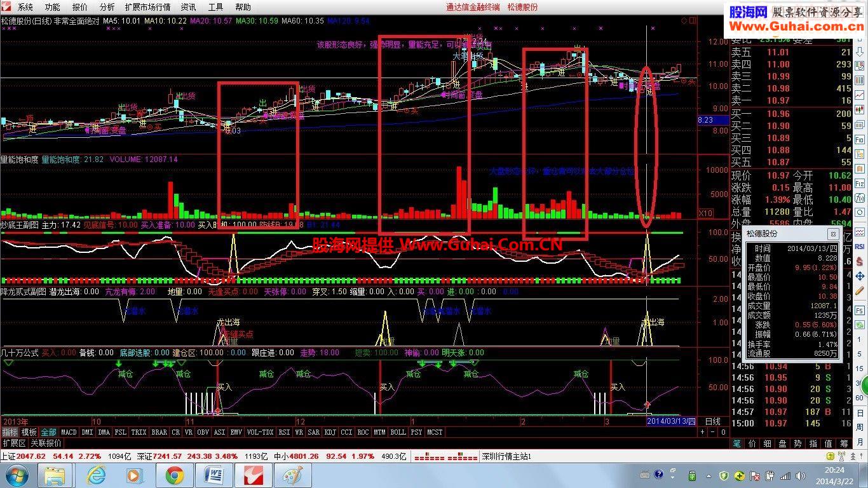Open Internet Explorer from the taskbar
Image resolution: width=868 pixels, height=488 pixels.
pos(97,475)
